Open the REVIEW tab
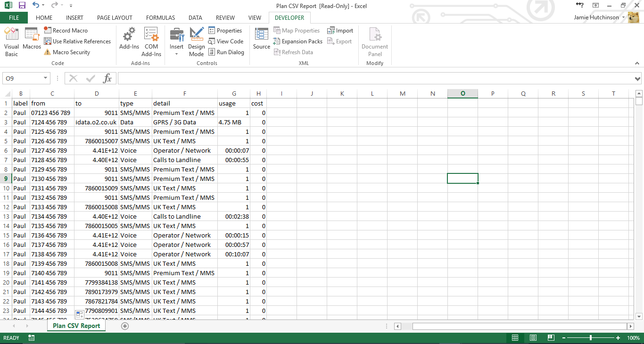The width and height of the screenshot is (644, 344). click(225, 18)
